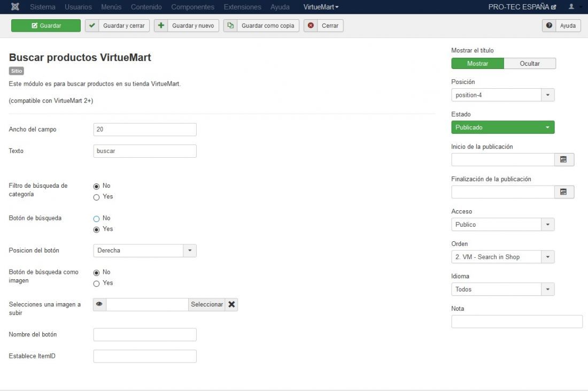Image resolution: width=588 pixels, height=391 pixels.
Task: Click the Guardar como copia text
Action: coord(268,26)
